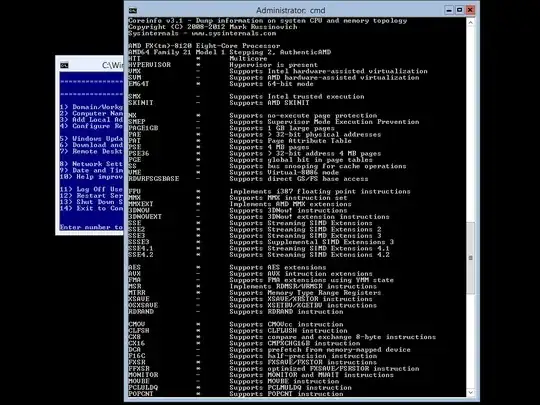
Task: Click 'Supports Intel trusted execution' text
Action: tap(297, 96)
